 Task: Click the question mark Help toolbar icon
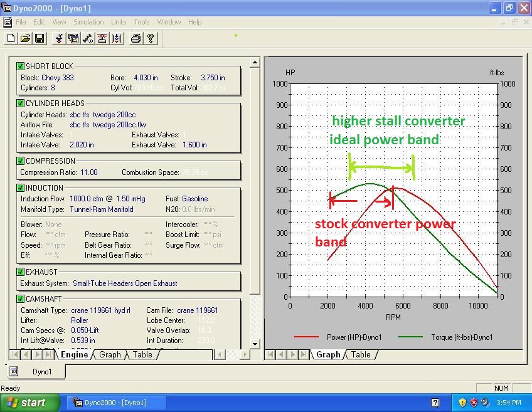tap(150, 39)
